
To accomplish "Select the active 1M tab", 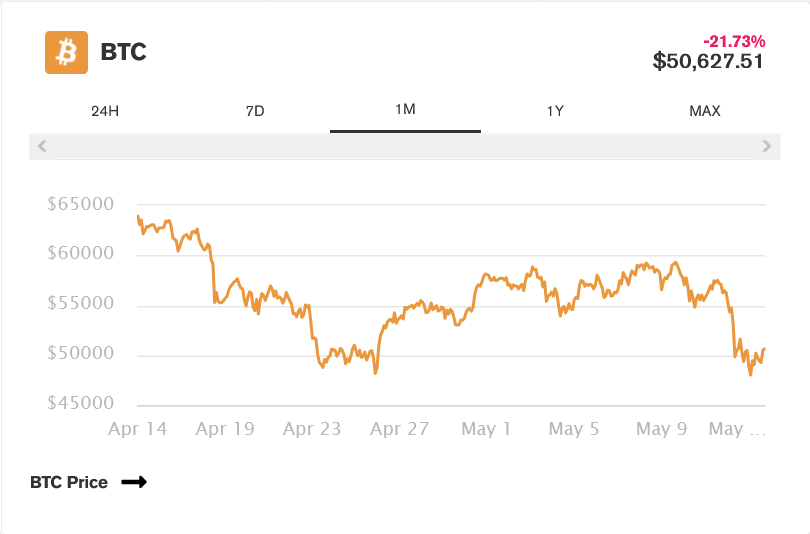I will [x=405, y=110].
